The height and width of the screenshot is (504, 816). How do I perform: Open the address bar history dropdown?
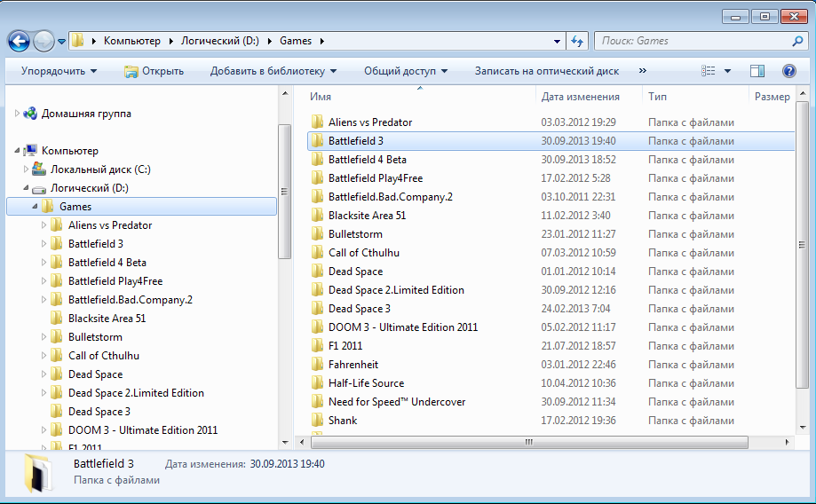point(557,41)
